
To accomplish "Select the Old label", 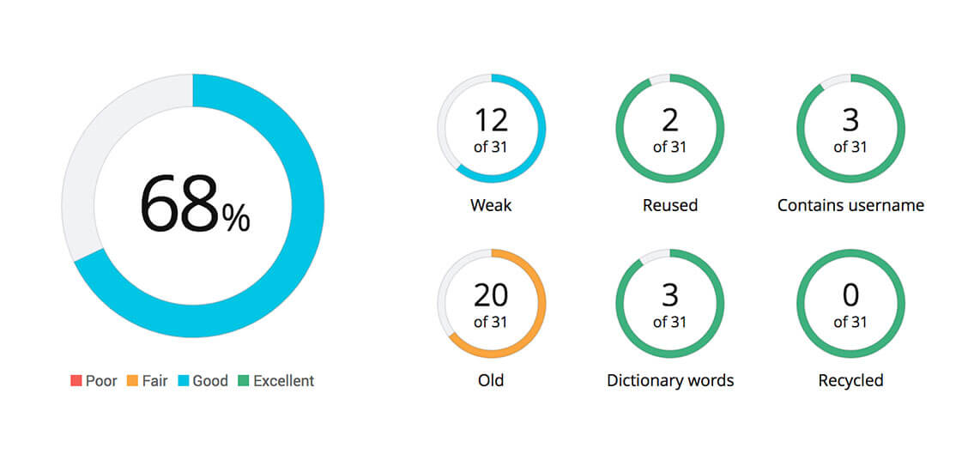I will 491,380.
